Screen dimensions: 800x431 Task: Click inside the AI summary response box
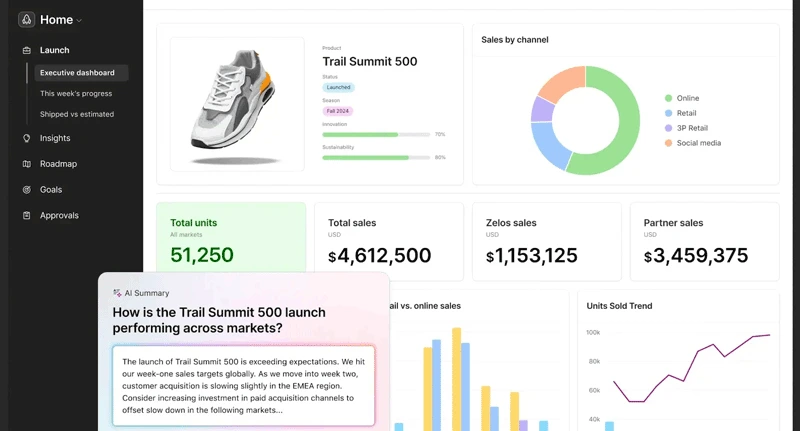point(244,386)
